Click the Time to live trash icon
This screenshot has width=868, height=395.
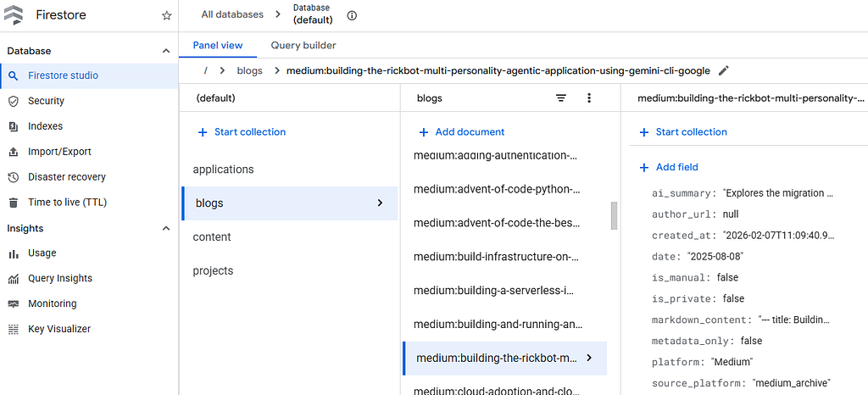[x=14, y=203]
